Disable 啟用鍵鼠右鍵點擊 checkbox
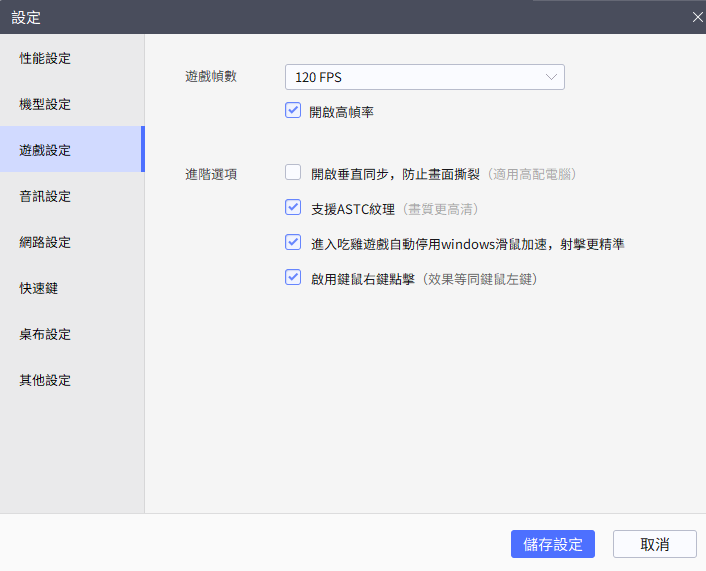This screenshot has width=706, height=571. click(293, 278)
